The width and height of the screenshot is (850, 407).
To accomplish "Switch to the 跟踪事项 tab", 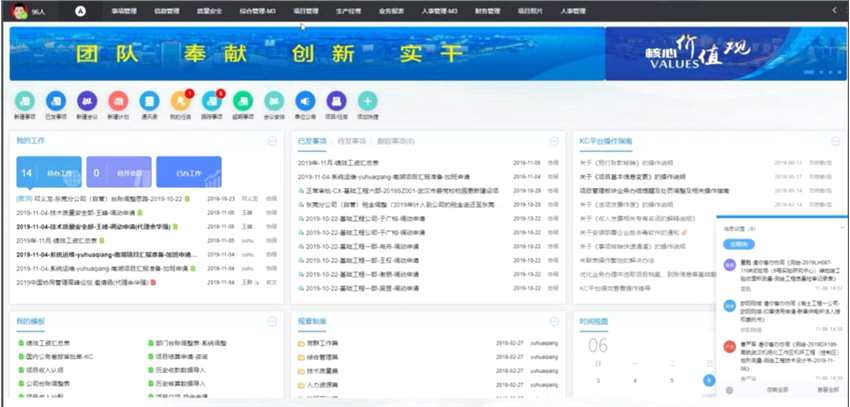I will click(396, 141).
